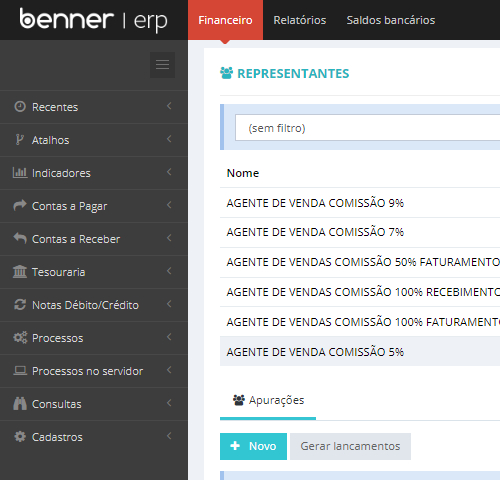Click the laptop icon for Processos no servidor
Viewport: 500px width, 480px height.
pos(20,370)
